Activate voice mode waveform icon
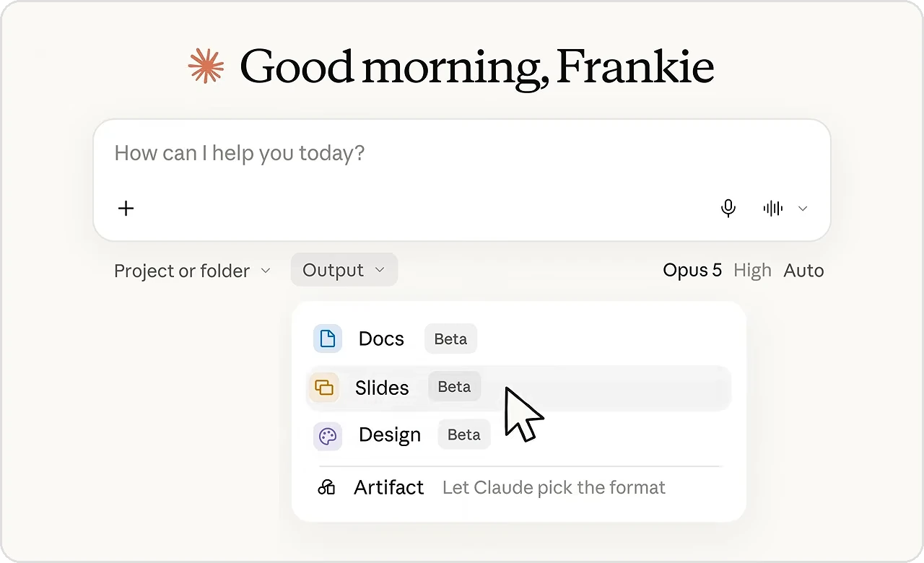This screenshot has width=924, height=563. [x=772, y=209]
